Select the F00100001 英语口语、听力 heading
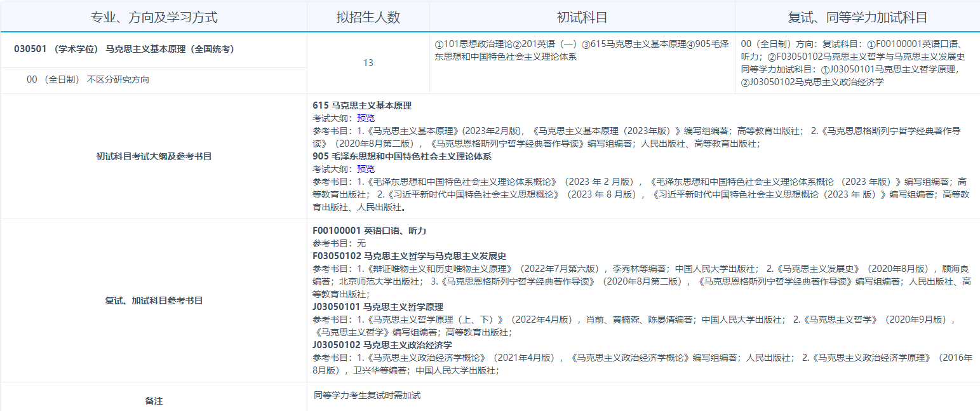The image size is (980, 411). click(x=369, y=231)
